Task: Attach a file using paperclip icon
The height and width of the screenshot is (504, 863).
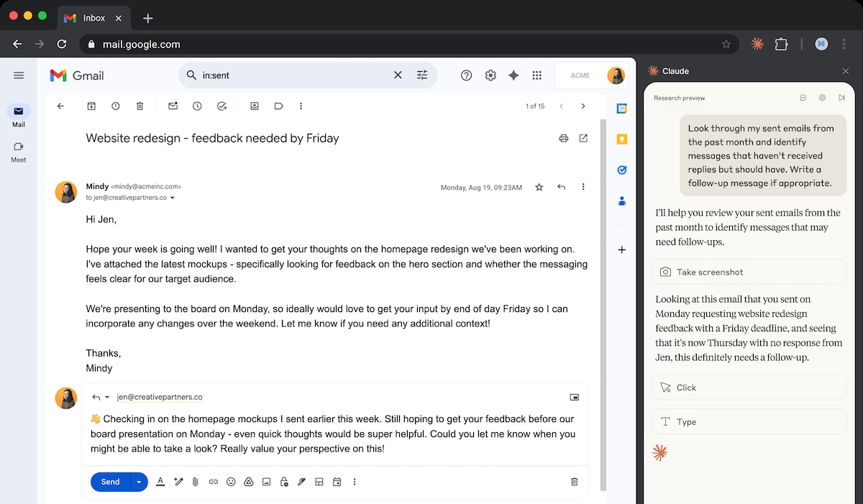Action: pos(195,482)
